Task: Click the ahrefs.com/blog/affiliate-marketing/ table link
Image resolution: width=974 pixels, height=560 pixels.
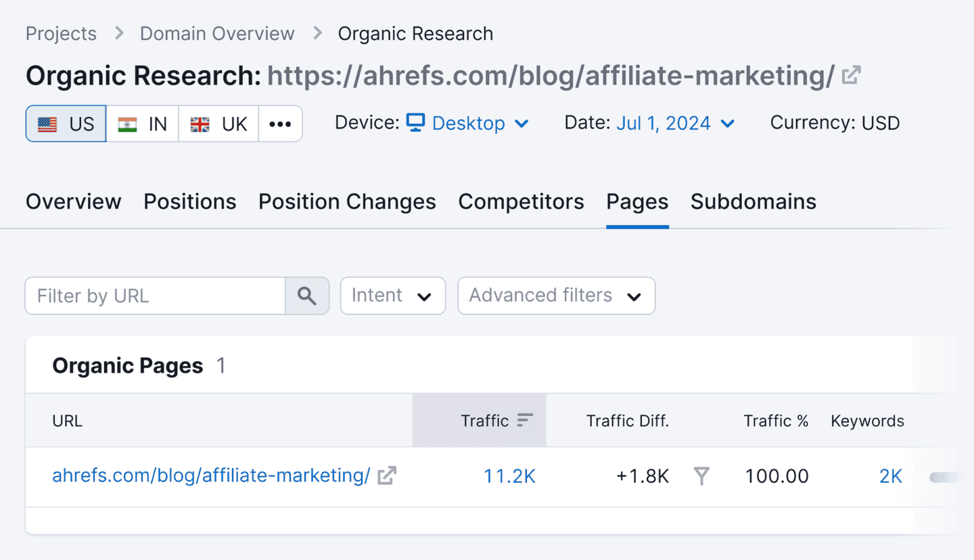Action: 211,475
